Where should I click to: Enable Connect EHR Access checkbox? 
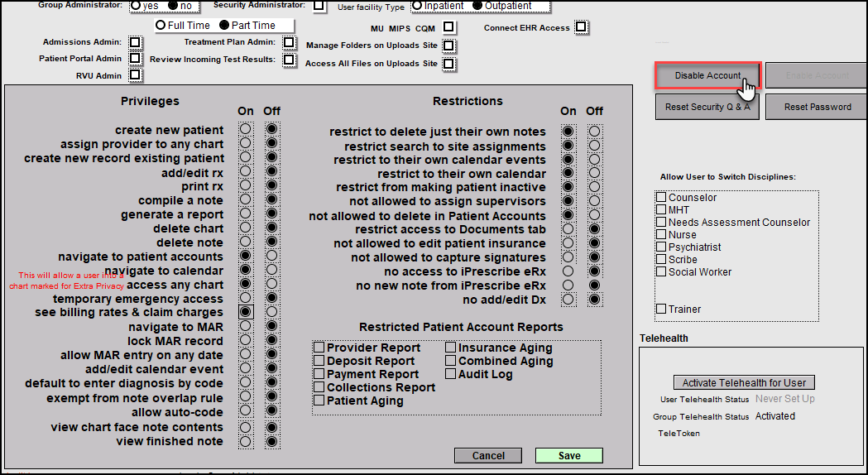click(x=581, y=27)
